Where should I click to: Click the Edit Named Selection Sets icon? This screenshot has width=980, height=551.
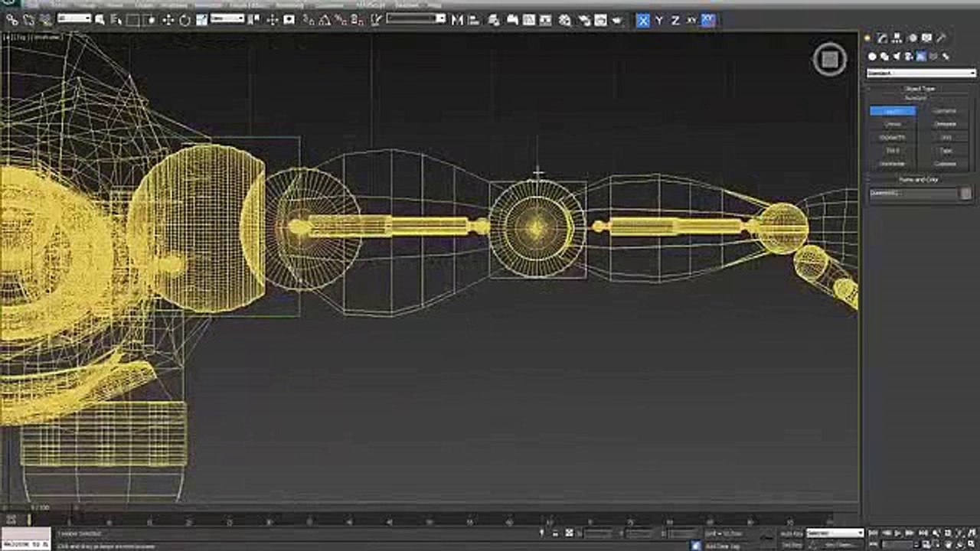click(375, 21)
